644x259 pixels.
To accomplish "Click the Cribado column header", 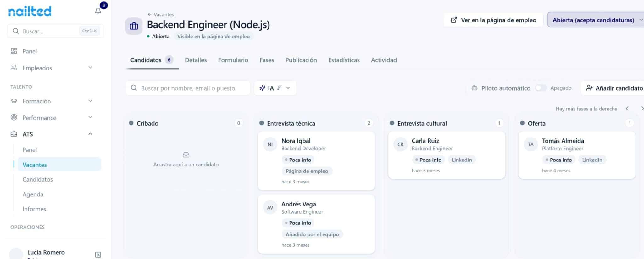I will click(147, 123).
